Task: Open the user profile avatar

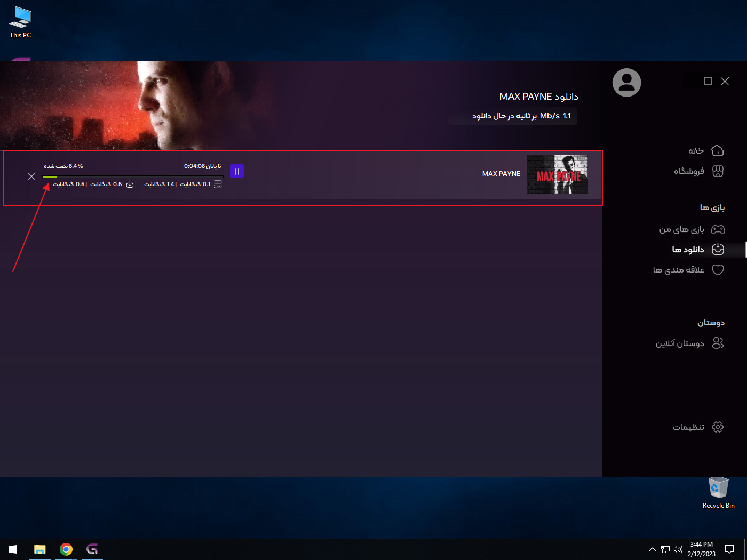Action: 626,83
